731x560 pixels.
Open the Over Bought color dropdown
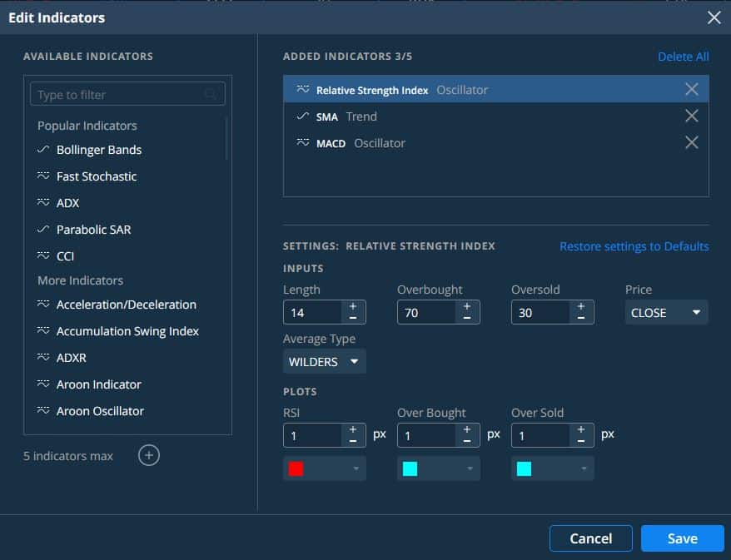pos(438,468)
